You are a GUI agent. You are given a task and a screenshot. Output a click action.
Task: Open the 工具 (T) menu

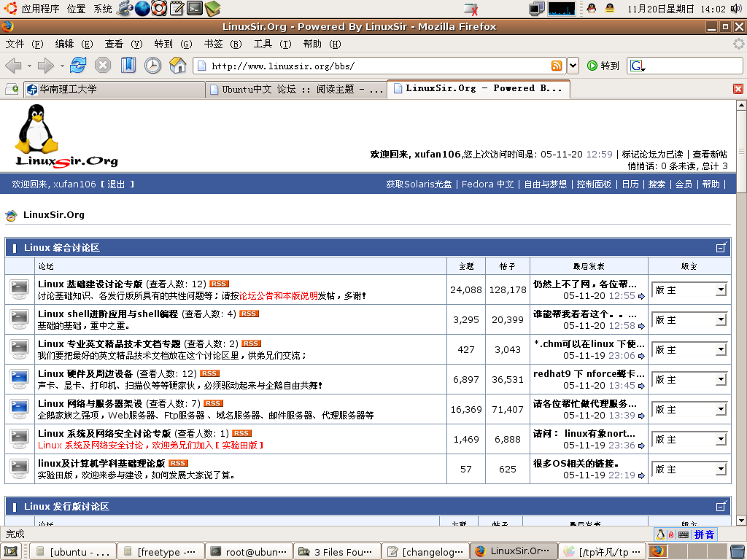273,44
